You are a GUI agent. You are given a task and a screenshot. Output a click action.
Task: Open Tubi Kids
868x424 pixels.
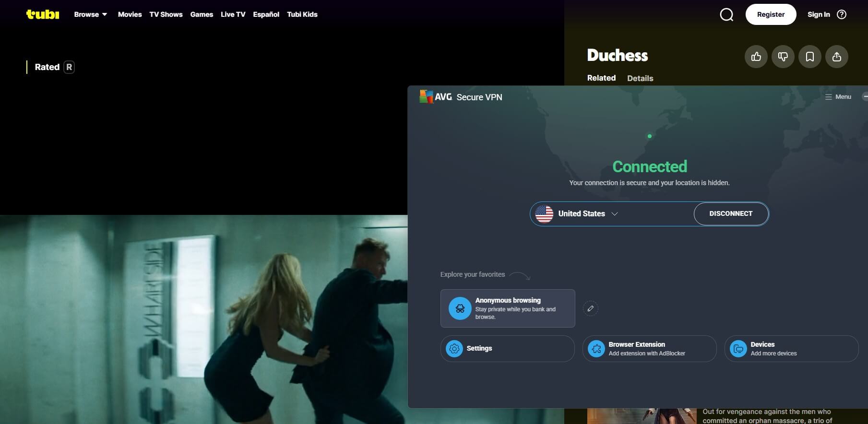click(302, 14)
